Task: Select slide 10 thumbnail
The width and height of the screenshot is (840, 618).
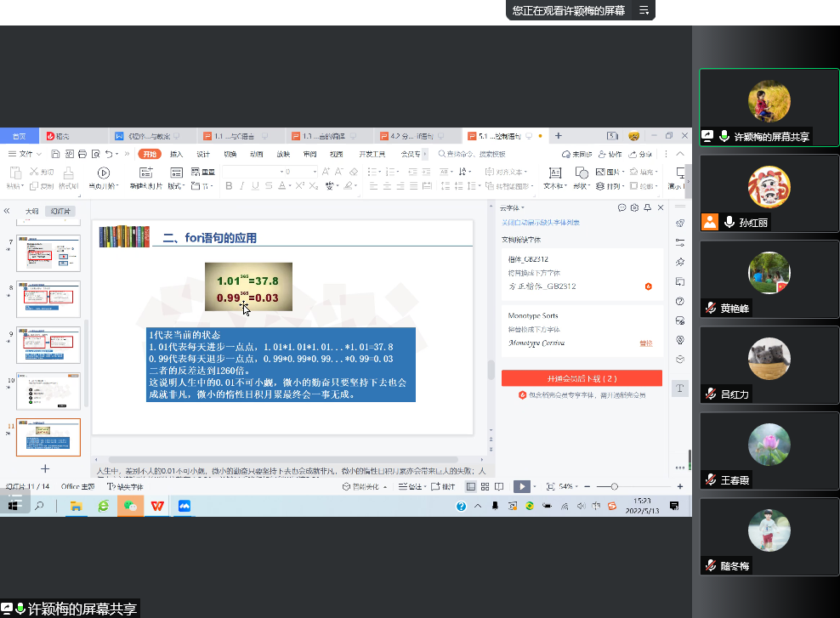Action: 48,390
